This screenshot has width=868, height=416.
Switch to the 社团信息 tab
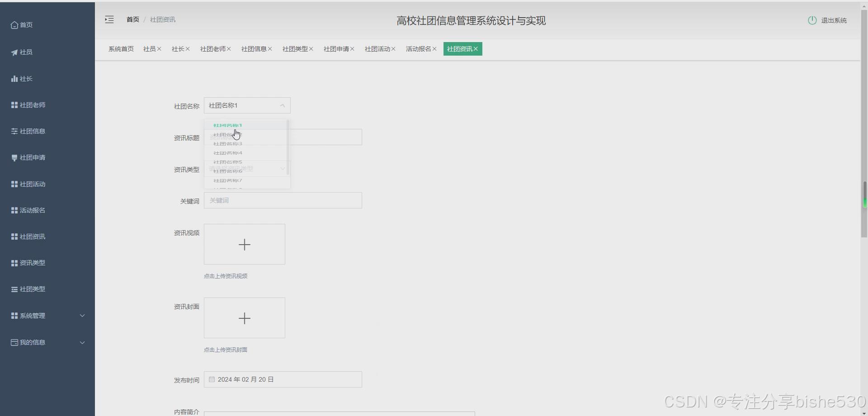(x=254, y=49)
